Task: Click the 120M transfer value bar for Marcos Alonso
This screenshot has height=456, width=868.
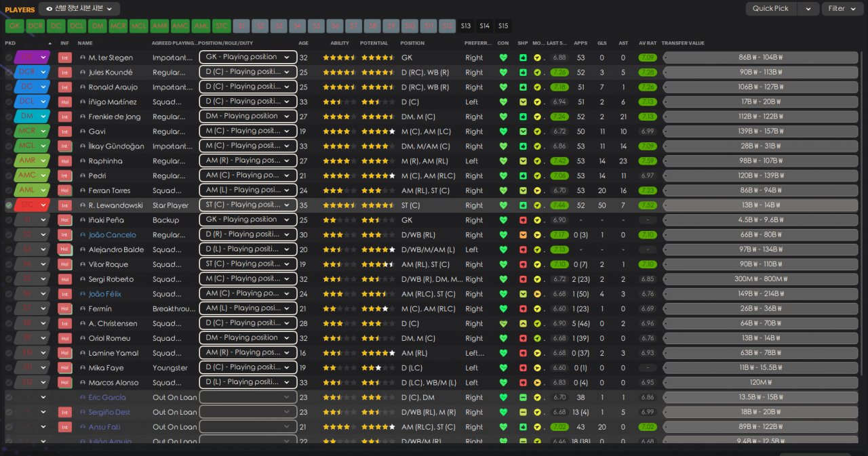Action: (760, 382)
